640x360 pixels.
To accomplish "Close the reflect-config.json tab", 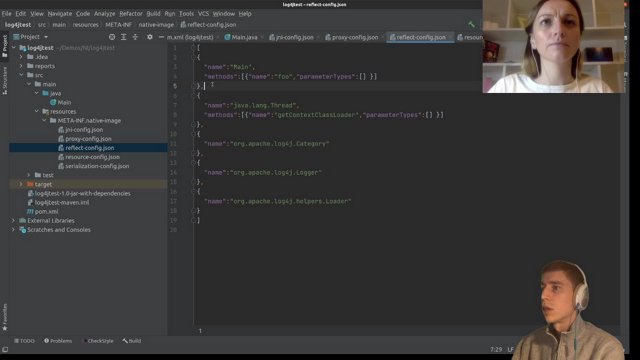I will point(450,37).
